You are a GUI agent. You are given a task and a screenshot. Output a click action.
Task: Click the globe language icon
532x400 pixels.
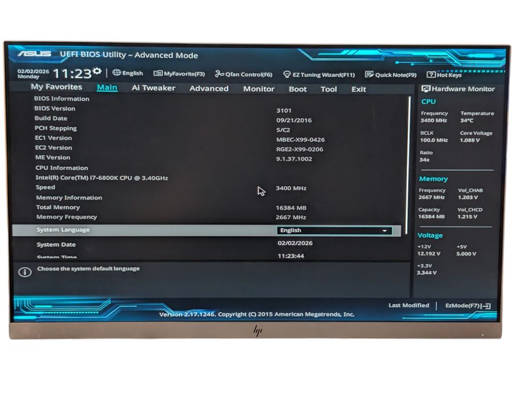(x=117, y=73)
